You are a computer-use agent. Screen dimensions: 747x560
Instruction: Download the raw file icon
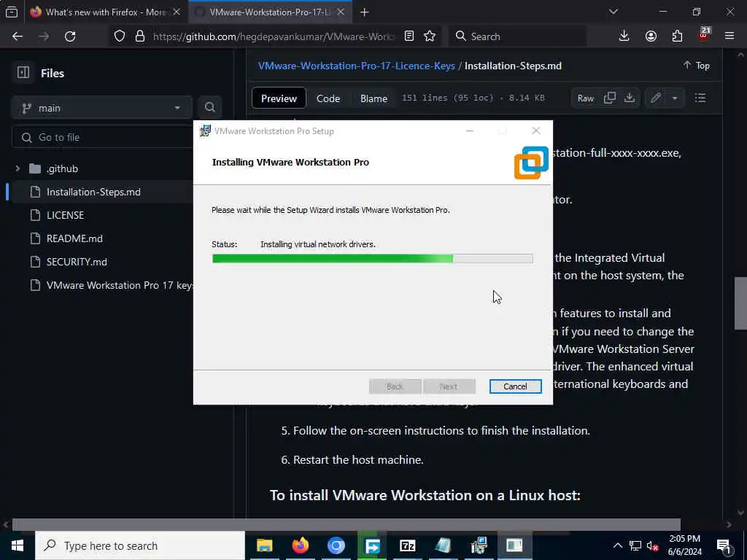click(x=630, y=98)
